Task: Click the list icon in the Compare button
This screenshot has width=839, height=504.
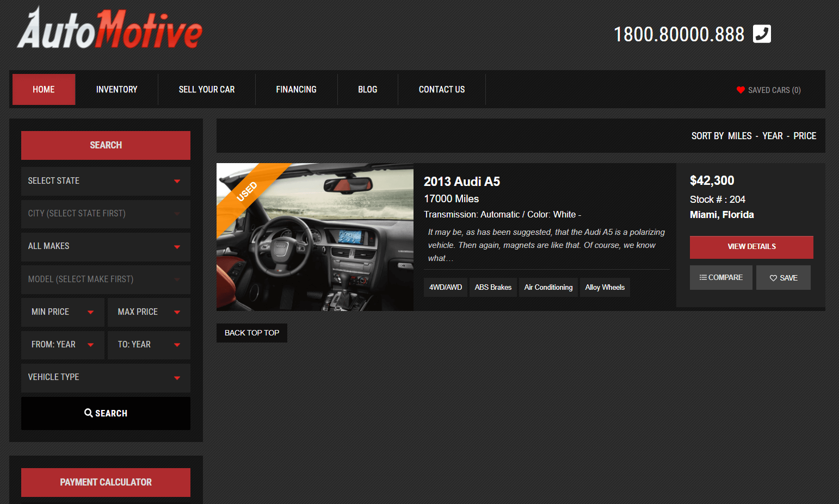Action: pyautogui.click(x=703, y=277)
